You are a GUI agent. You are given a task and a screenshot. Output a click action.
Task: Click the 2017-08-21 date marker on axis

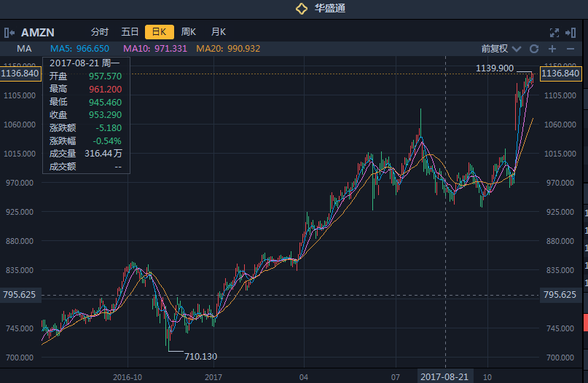(x=445, y=376)
